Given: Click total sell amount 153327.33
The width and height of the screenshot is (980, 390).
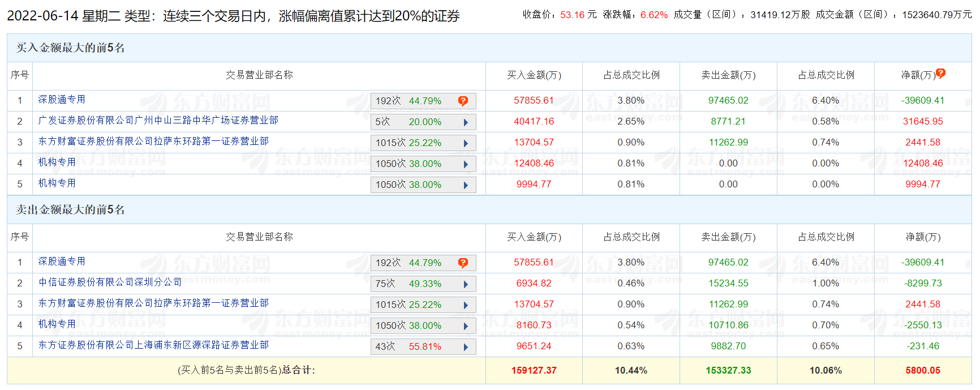Looking at the screenshot, I should click(x=728, y=371).
